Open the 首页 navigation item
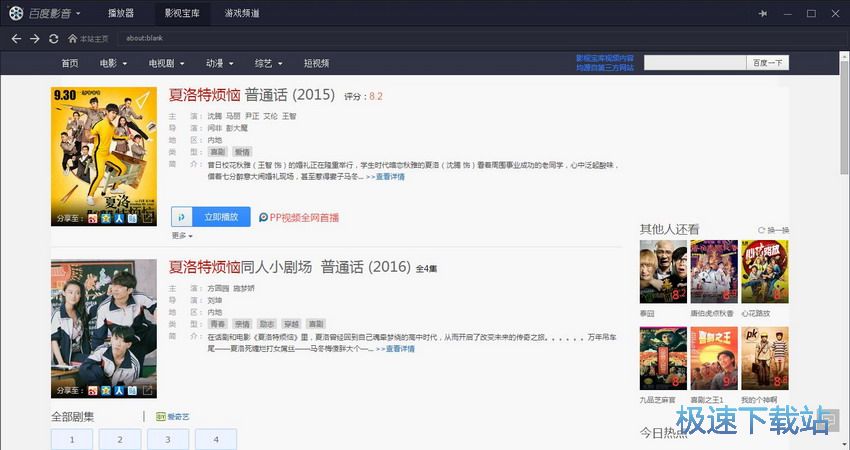850x450 pixels. 69,63
